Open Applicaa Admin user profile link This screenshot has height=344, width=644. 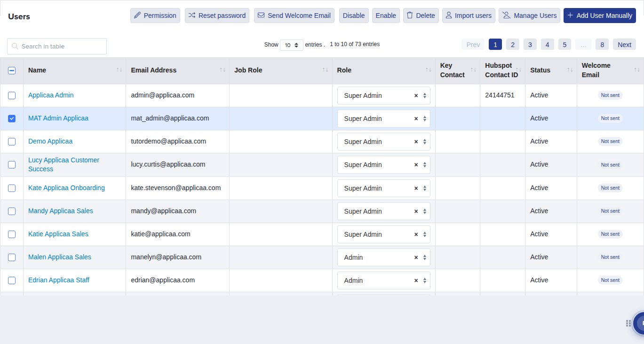click(51, 95)
